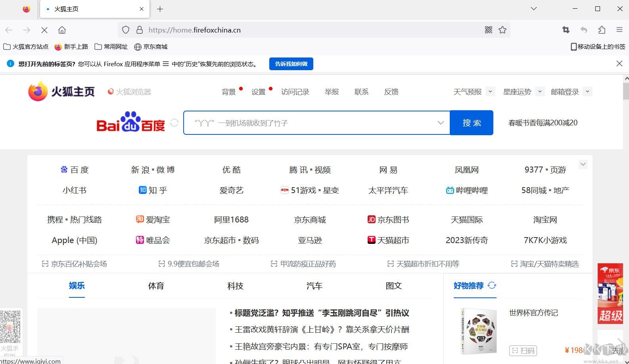Refresh the search engine switch icon beside Baidu
Viewport: 629px width, 364px height.
pyautogui.click(x=174, y=123)
